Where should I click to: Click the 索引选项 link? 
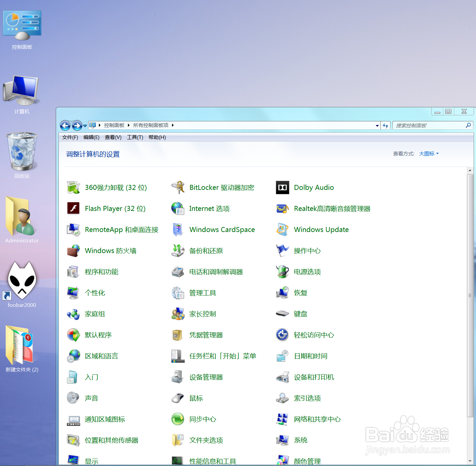pyautogui.click(x=307, y=398)
